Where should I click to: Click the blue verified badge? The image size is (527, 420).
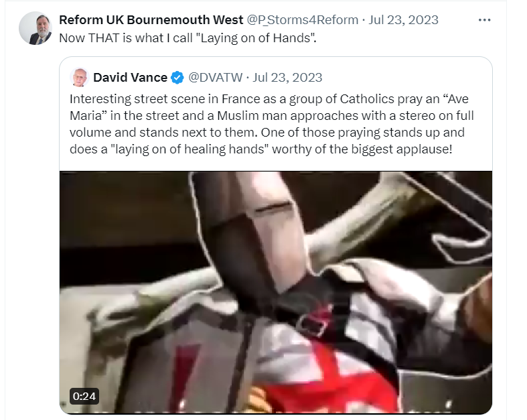(177, 78)
